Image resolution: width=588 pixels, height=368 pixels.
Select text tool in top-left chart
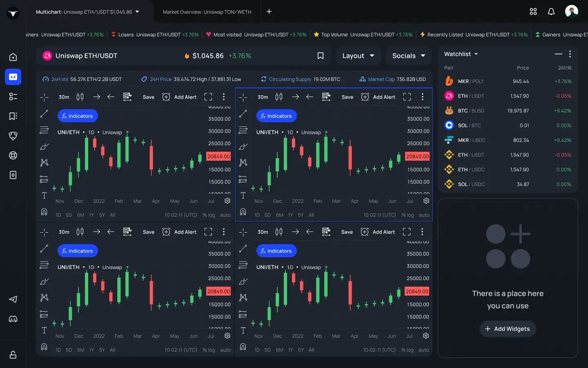(x=44, y=195)
